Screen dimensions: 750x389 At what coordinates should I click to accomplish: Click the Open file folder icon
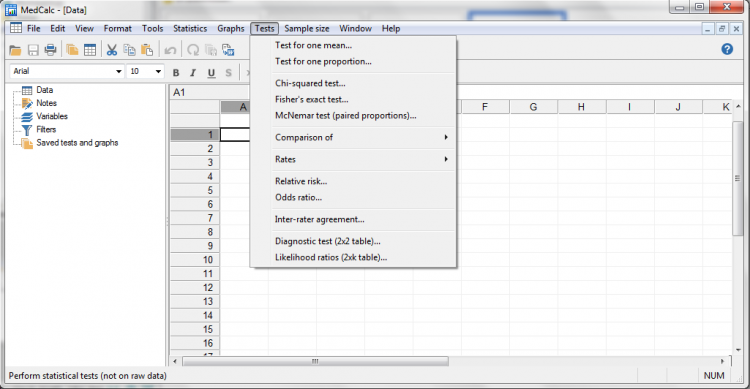tap(15, 50)
